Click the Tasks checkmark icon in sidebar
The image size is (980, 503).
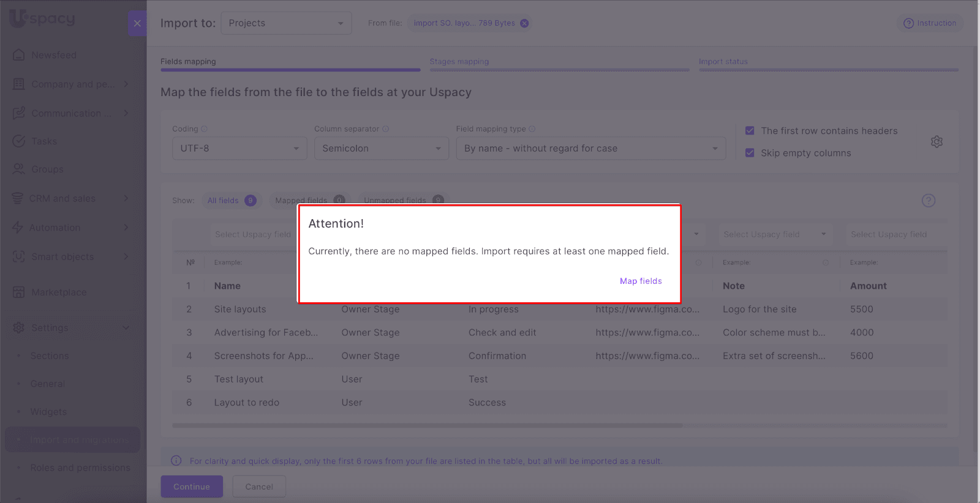pyautogui.click(x=19, y=141)
